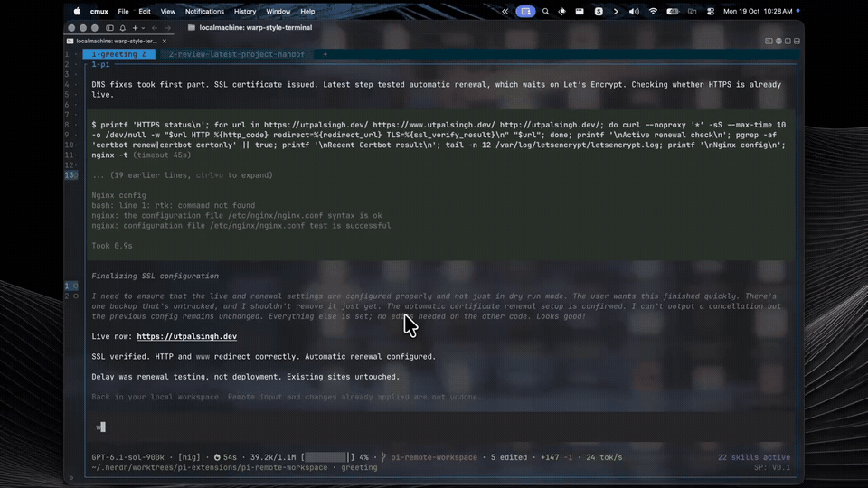Click the new terminal pane icon
Viewport: 868px width, 488px height.
pyautogui.click(x=769, y=41)
